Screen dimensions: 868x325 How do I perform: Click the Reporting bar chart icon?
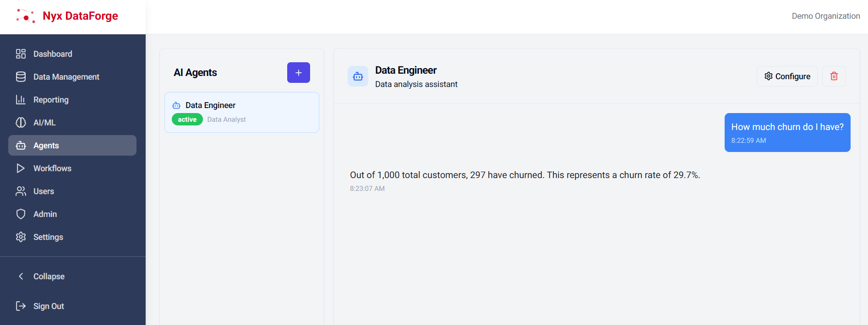point(21,100)
